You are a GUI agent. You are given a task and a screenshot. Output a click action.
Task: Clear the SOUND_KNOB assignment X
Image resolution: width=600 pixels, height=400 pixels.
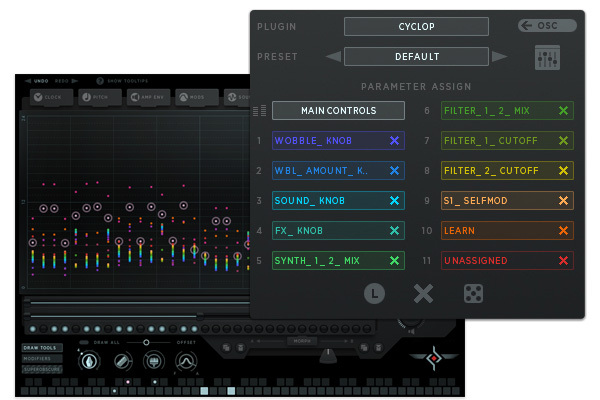(x=395, y=201)
